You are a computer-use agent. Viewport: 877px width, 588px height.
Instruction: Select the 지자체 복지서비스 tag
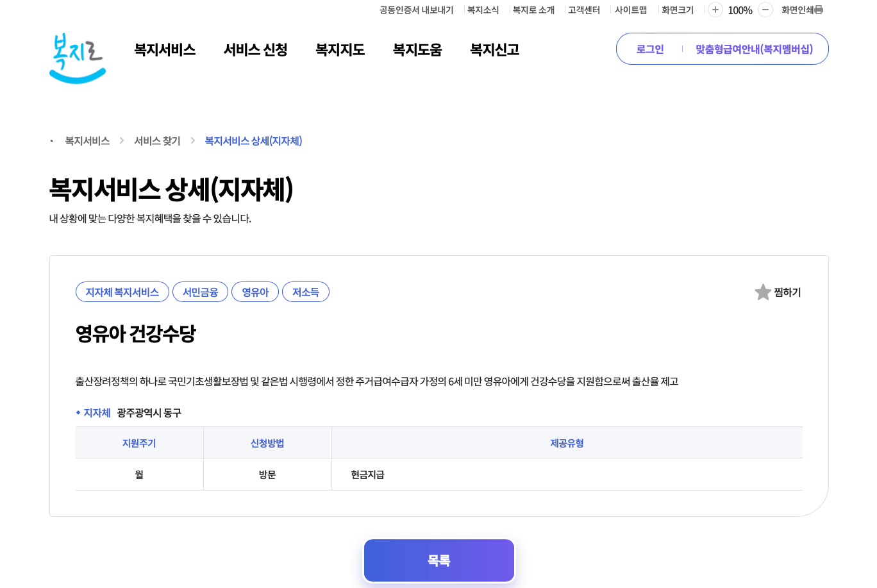point(122,292)
